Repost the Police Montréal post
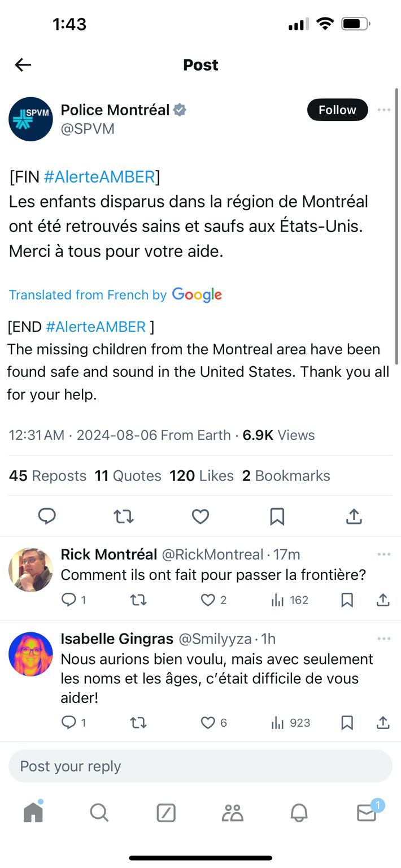 click(x=124, y=516)
